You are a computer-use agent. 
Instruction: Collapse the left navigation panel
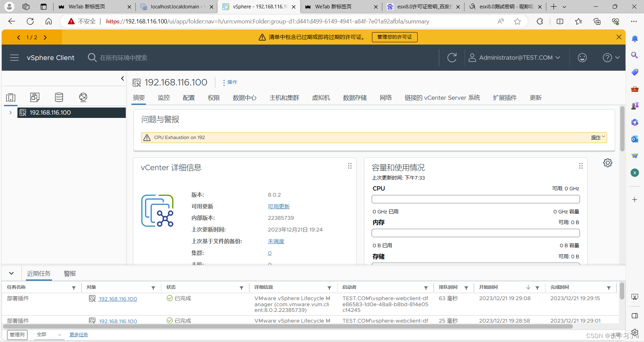tap(122, 78)
